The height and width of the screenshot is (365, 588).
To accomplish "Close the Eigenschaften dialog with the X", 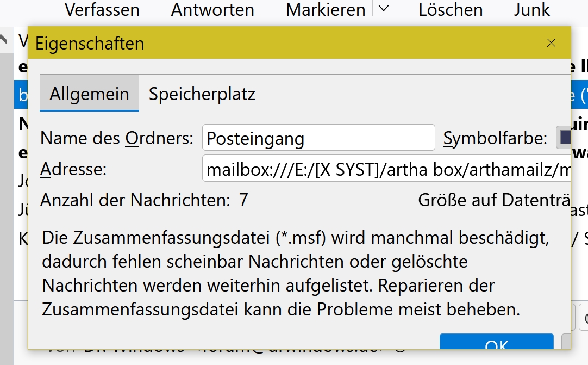I will [551, 43].
